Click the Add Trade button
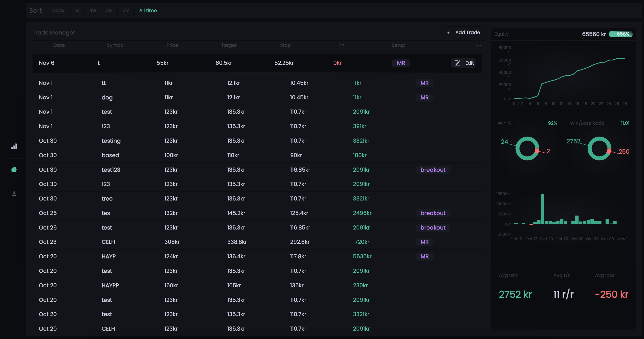 point(462,33)
